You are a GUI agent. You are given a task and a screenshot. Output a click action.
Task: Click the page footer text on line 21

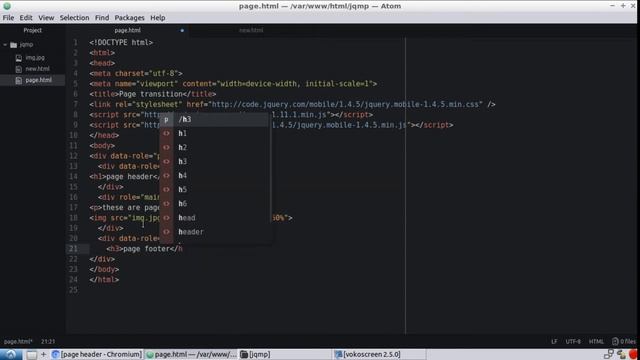[146, 249]
